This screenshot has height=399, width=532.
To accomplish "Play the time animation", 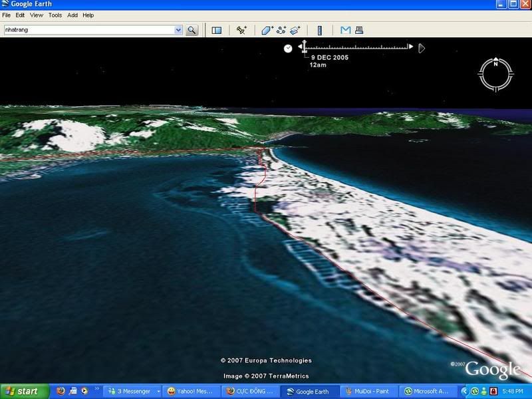I will point(422,48).
